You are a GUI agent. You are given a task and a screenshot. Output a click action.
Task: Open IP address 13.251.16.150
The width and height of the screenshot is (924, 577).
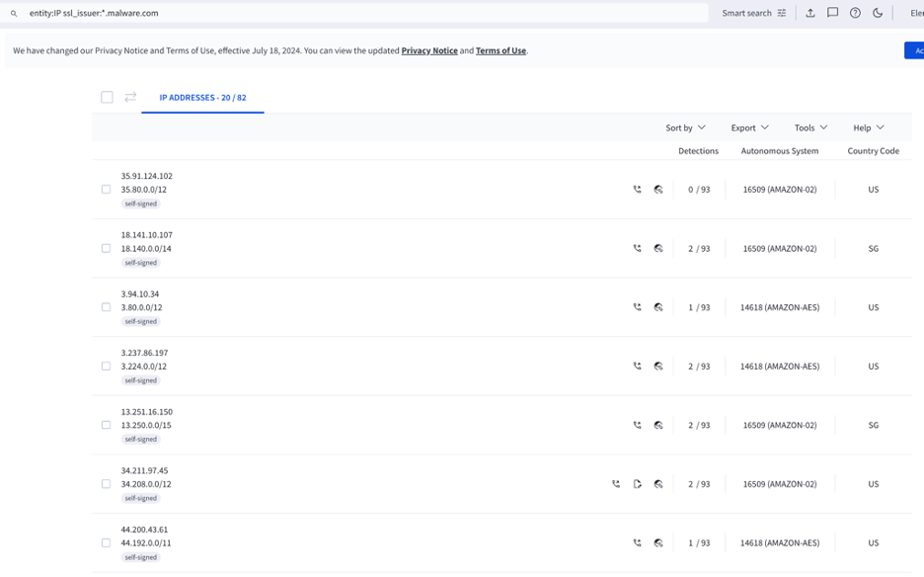147,412
